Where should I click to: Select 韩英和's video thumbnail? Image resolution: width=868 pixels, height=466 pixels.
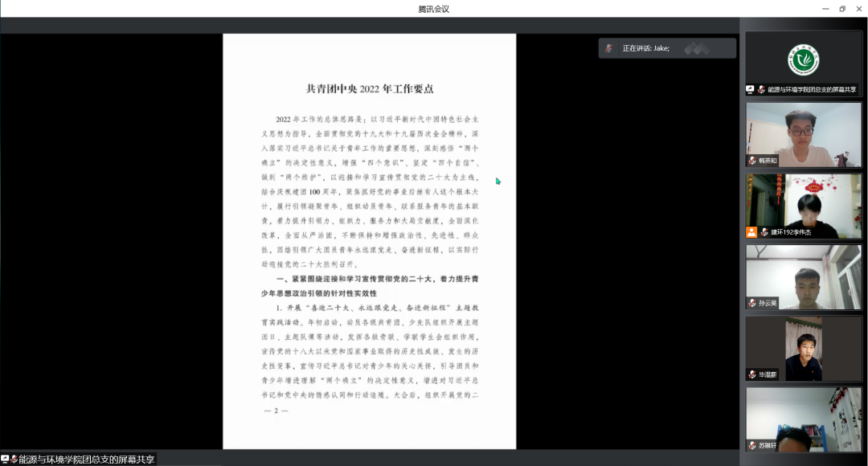(803, 133)
